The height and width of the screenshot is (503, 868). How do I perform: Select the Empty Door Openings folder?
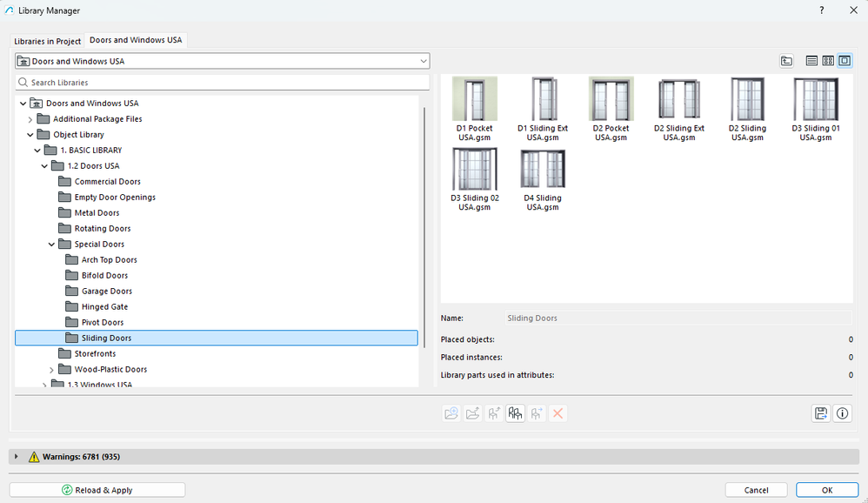pos(115,198)
